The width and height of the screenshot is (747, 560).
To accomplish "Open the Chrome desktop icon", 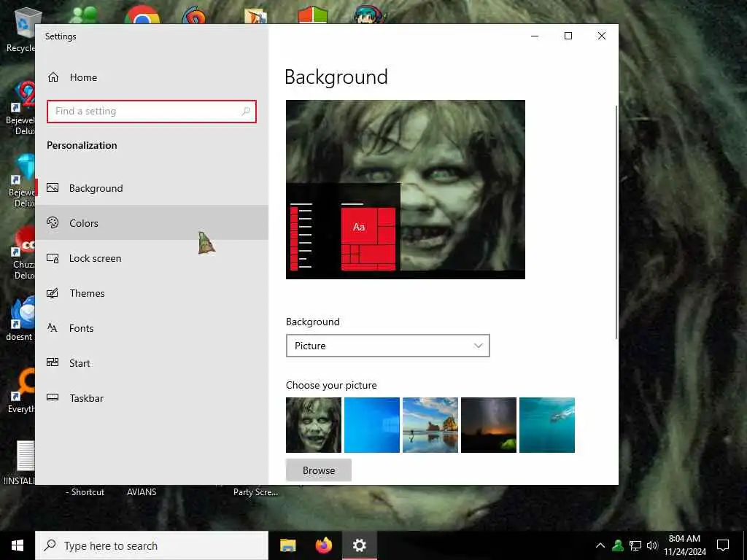I will click(142, 15).
